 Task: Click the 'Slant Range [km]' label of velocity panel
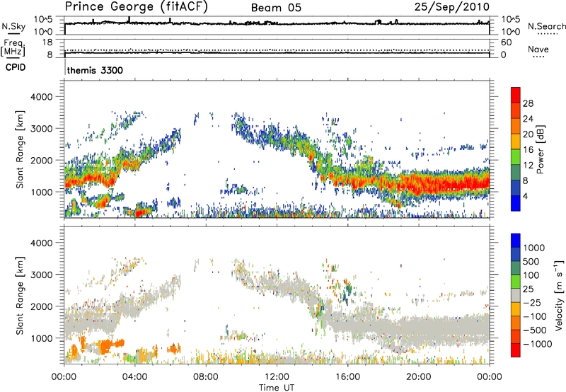point(20,295)
